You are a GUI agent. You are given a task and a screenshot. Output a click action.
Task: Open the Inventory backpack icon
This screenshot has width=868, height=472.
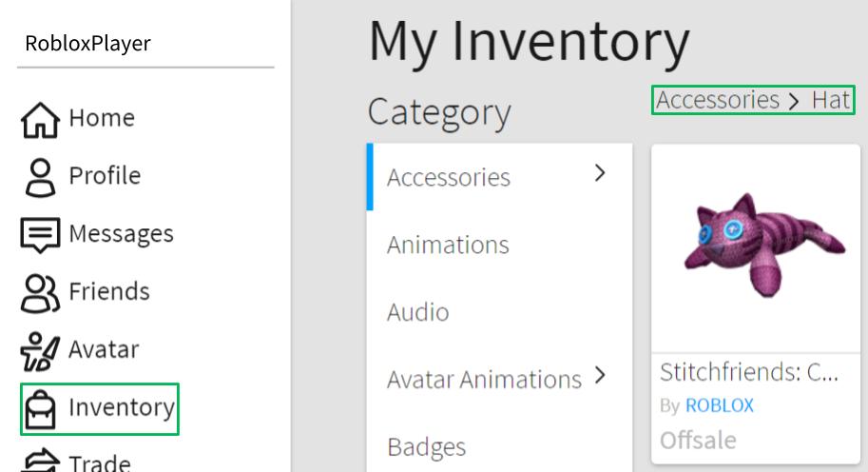click(x=40, y=408)
